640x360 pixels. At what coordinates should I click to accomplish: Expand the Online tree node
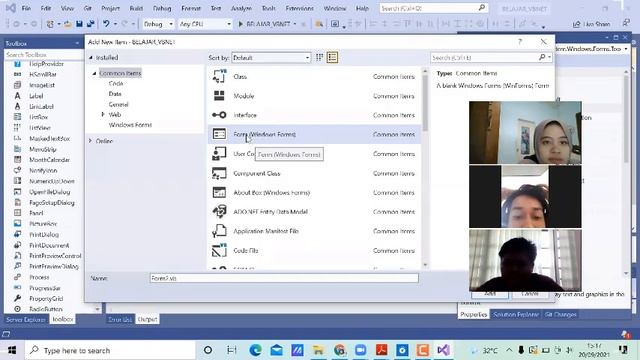tap(90, 141)
